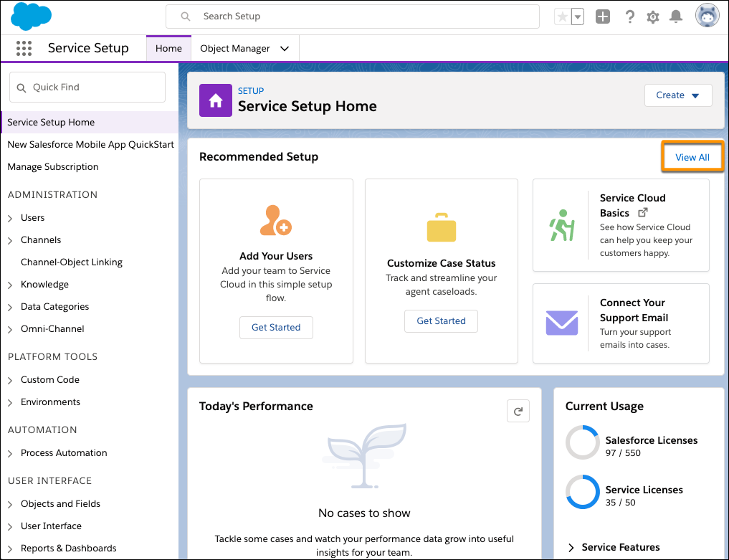Viewport: 729px width, 560px height.
Task: Expand the Channels node
Action: click(x=10, y=240)
